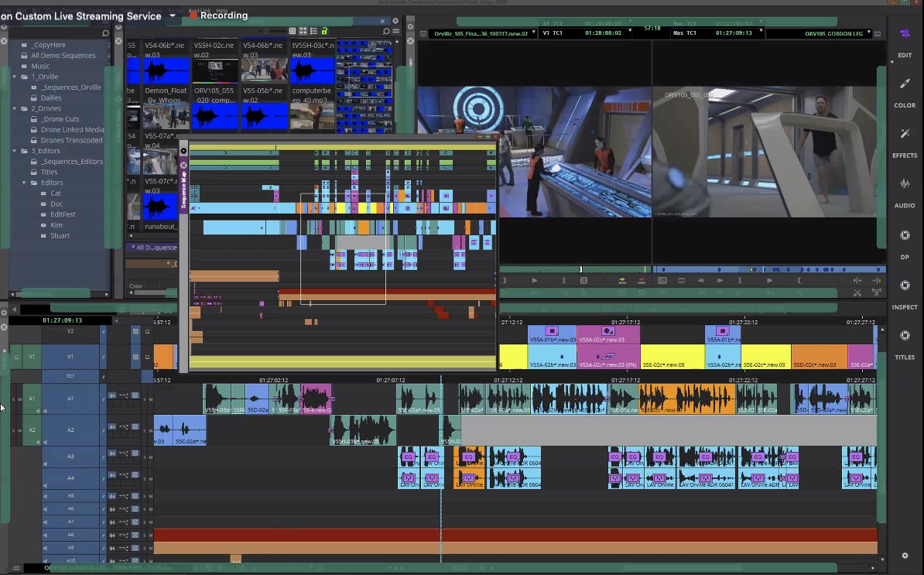Collapse the Editors subfolder

click(24, 183)
